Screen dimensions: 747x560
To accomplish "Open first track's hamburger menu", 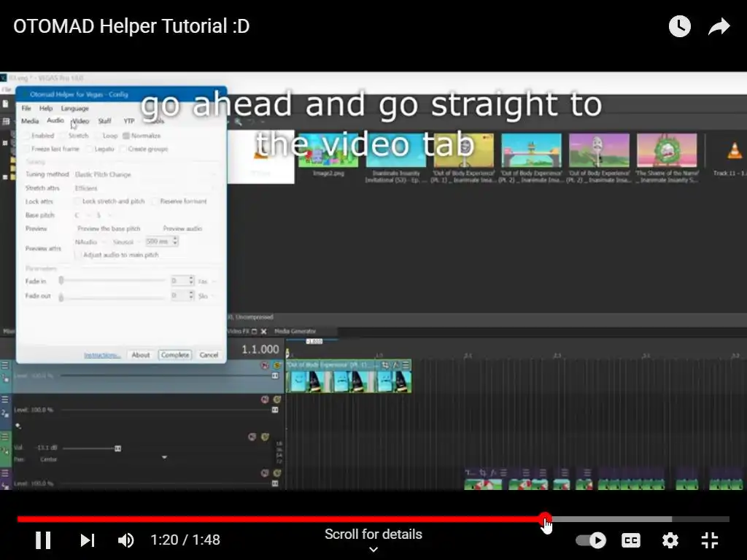I will click(5, 365).
